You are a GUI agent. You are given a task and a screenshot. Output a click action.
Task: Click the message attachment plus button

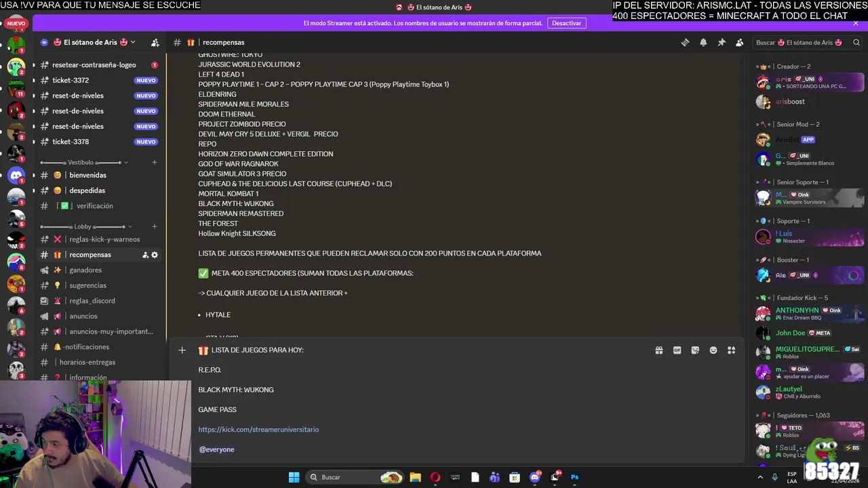point(182,350)
